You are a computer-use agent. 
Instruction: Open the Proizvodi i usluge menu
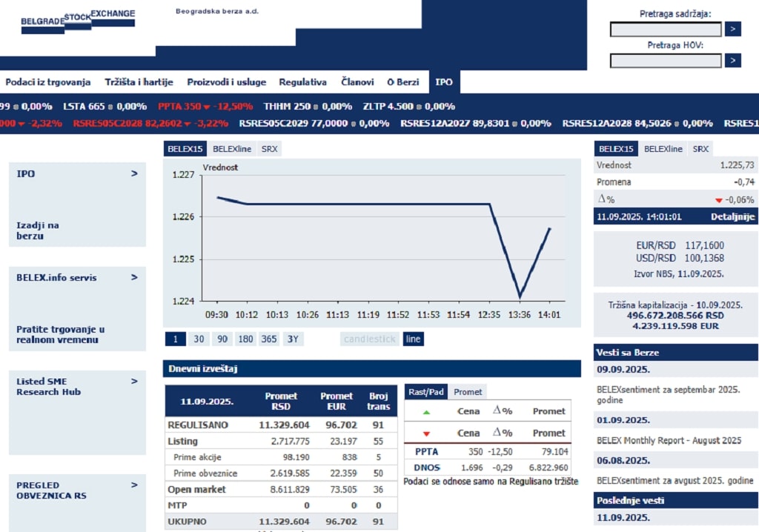227,82
